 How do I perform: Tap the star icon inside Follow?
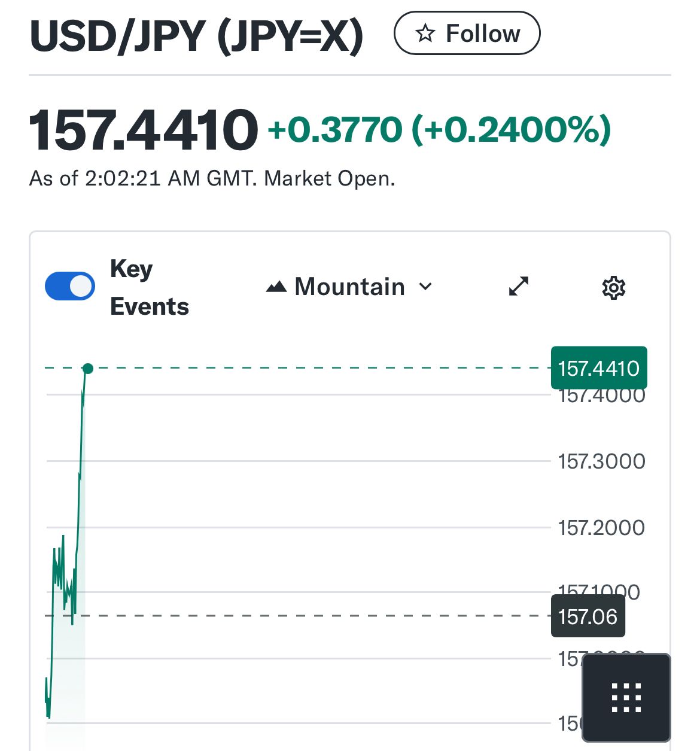click(x=425, y=34)
